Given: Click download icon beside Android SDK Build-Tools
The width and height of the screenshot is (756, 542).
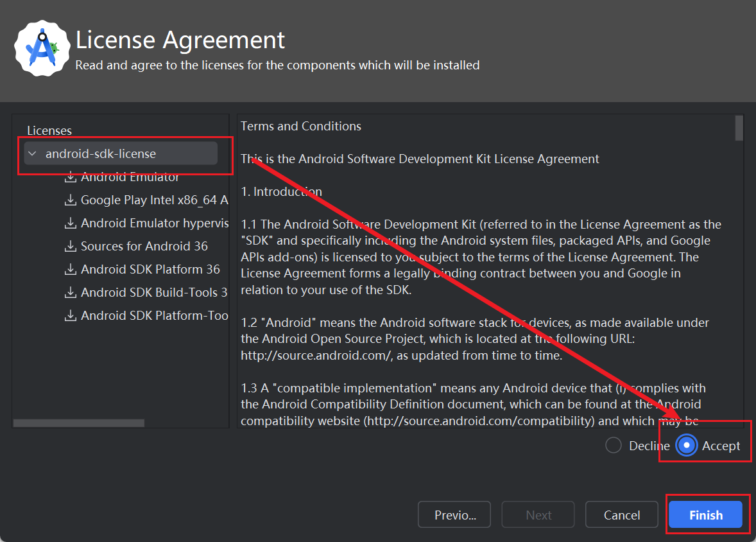Looking at the screenshot, I should (x=71, y=292).
